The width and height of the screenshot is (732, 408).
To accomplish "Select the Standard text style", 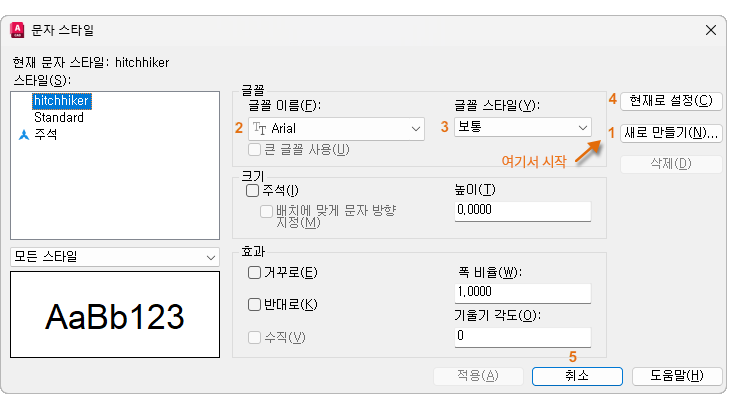I will point(58,117).
